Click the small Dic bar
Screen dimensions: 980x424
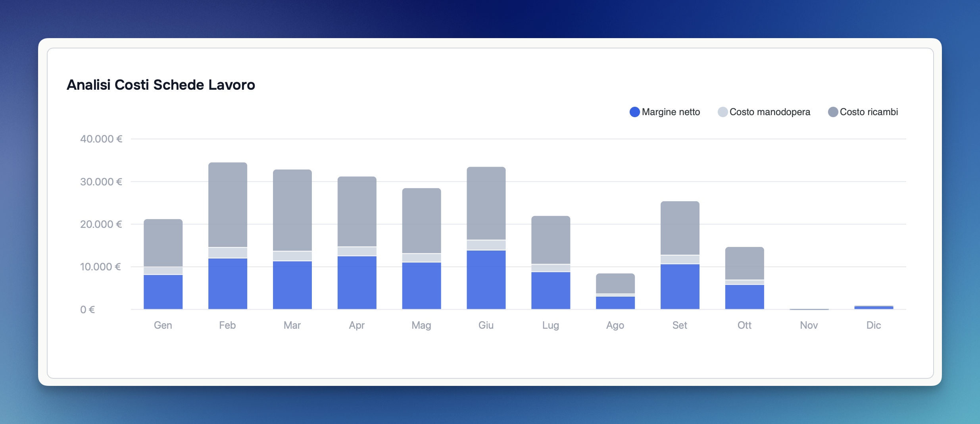coord(874,307)
